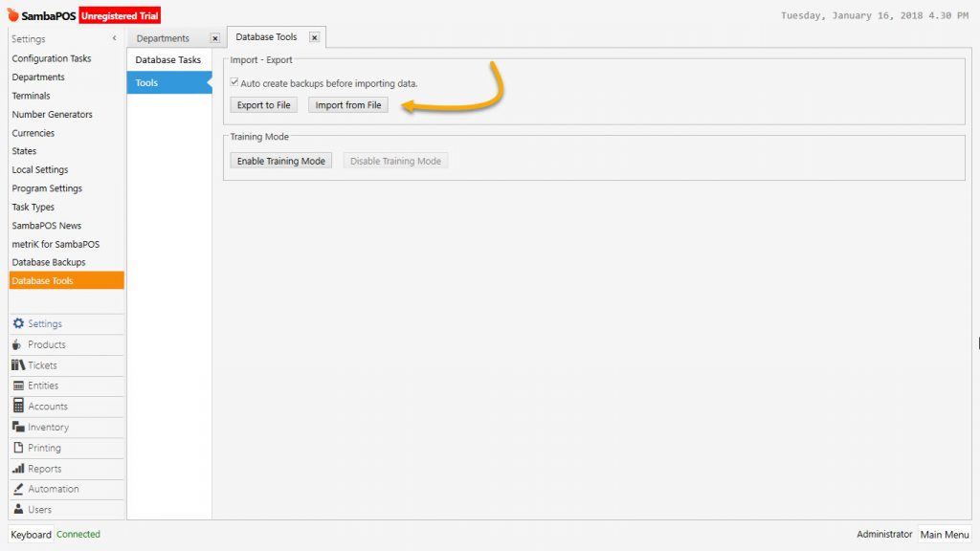Click Disable Training Mode button
This screenshot has height=551, width=980.
click(395, 161)
